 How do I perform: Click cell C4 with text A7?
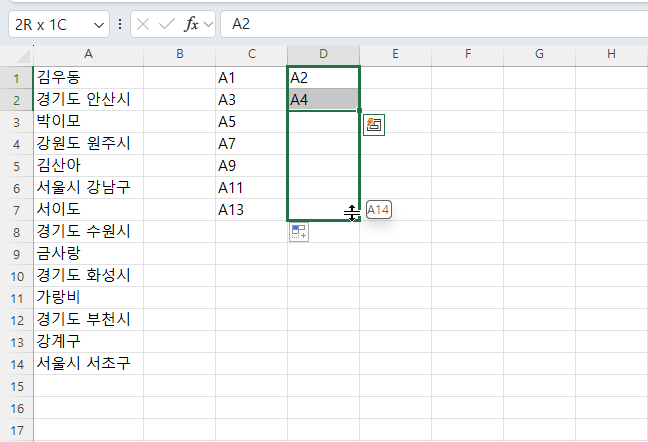252,144
